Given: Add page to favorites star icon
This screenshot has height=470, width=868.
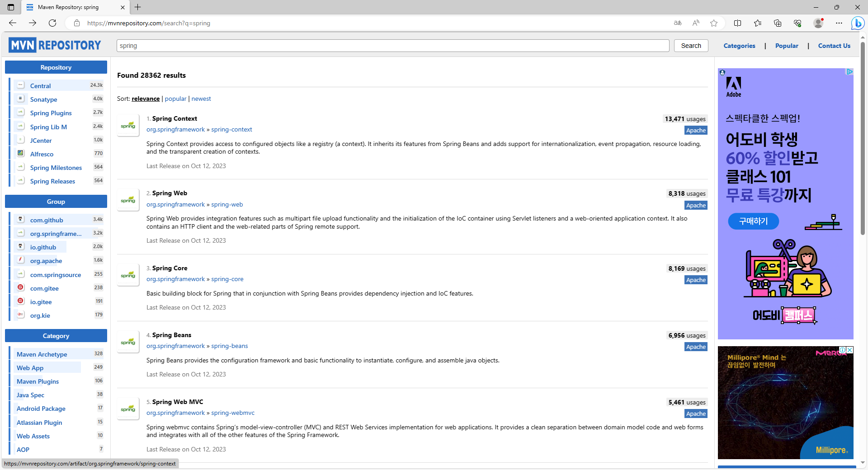Looking at the screenshot, I should [x=714, y=23].
